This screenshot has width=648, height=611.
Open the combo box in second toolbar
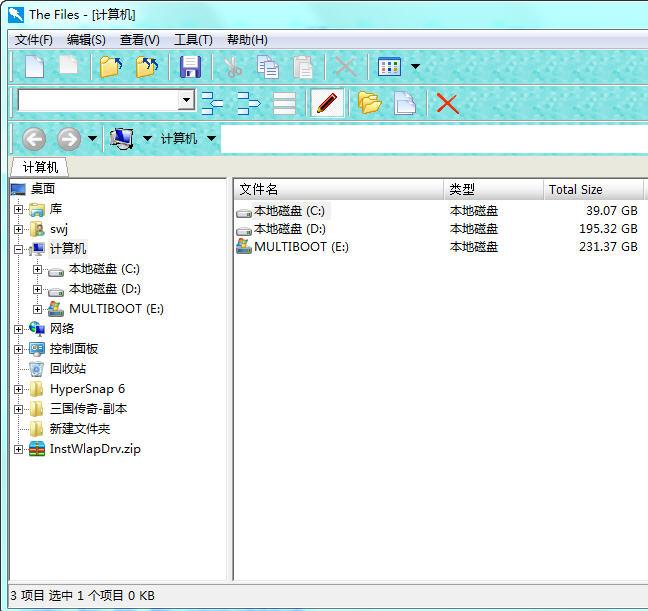point(186,100)
